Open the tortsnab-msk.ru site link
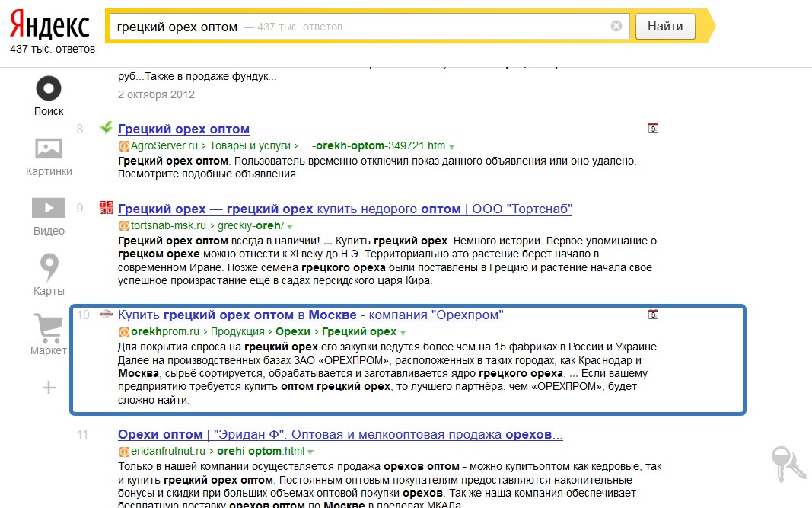Viewport: 812px width, 508px height. (x=168, y=225)
